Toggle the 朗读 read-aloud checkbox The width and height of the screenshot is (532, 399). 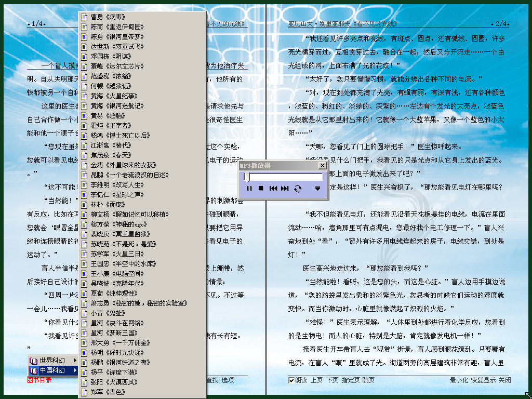tap(291, 380)
